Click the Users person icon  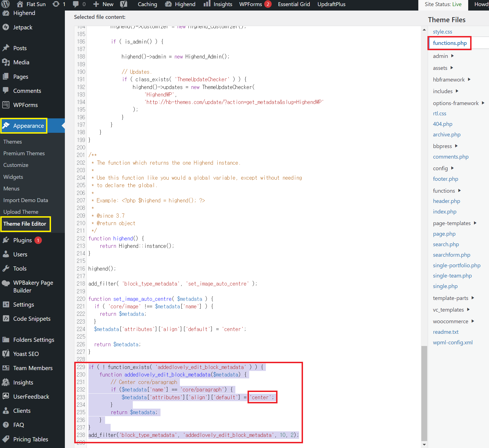(x=6, y=254)
